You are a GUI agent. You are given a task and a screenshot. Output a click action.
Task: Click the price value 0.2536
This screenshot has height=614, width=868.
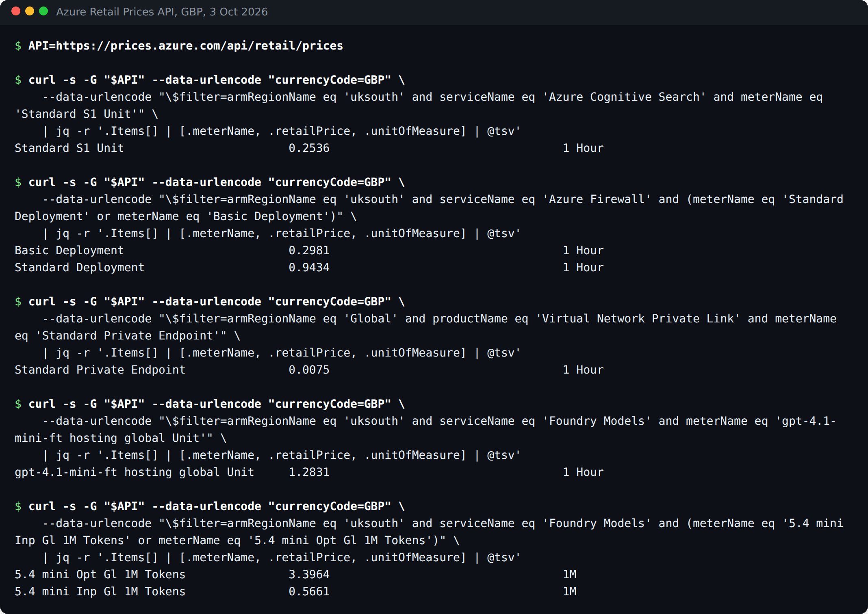click(309, 148)
